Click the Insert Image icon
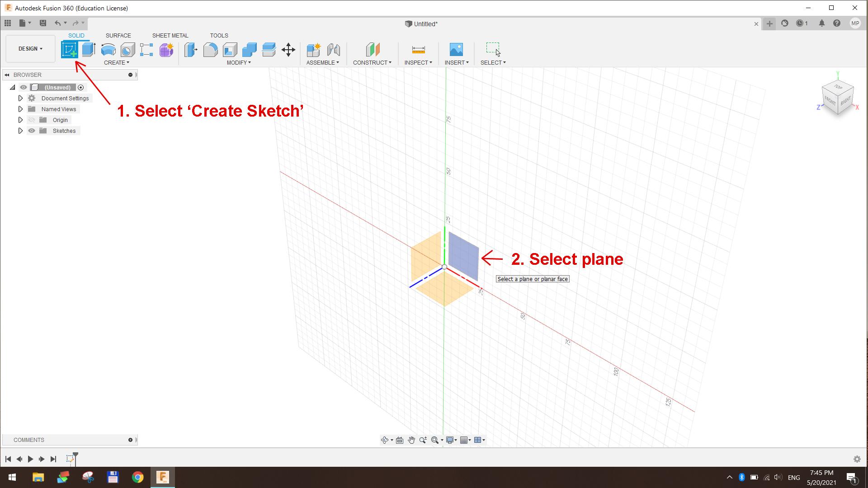 point(456,49)
